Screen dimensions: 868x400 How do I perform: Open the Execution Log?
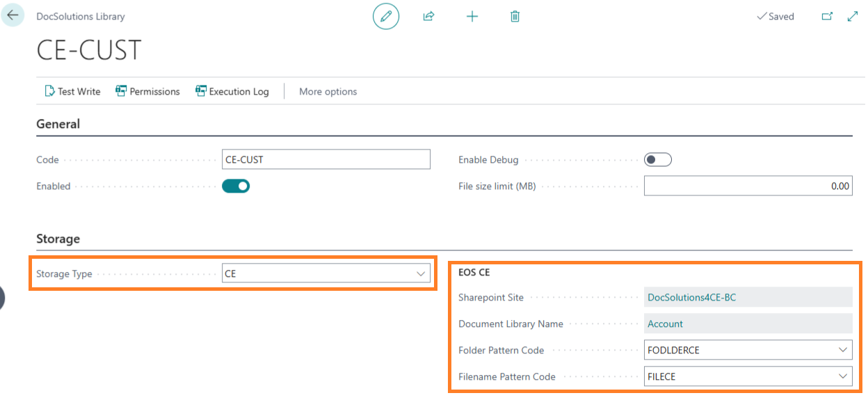coord(232,91)
